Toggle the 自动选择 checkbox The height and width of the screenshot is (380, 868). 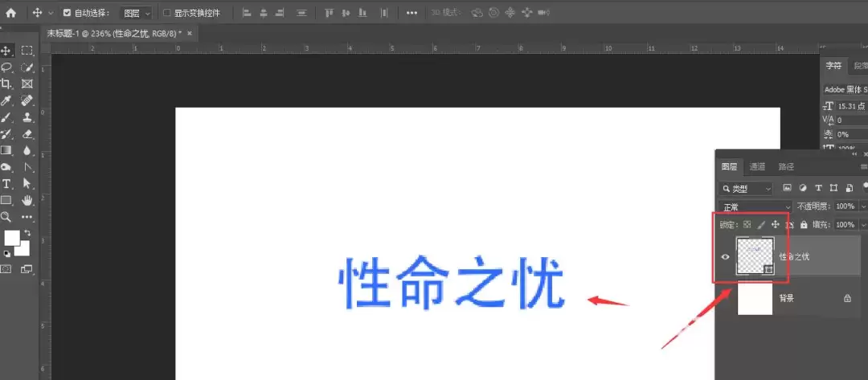click(67, 13)
